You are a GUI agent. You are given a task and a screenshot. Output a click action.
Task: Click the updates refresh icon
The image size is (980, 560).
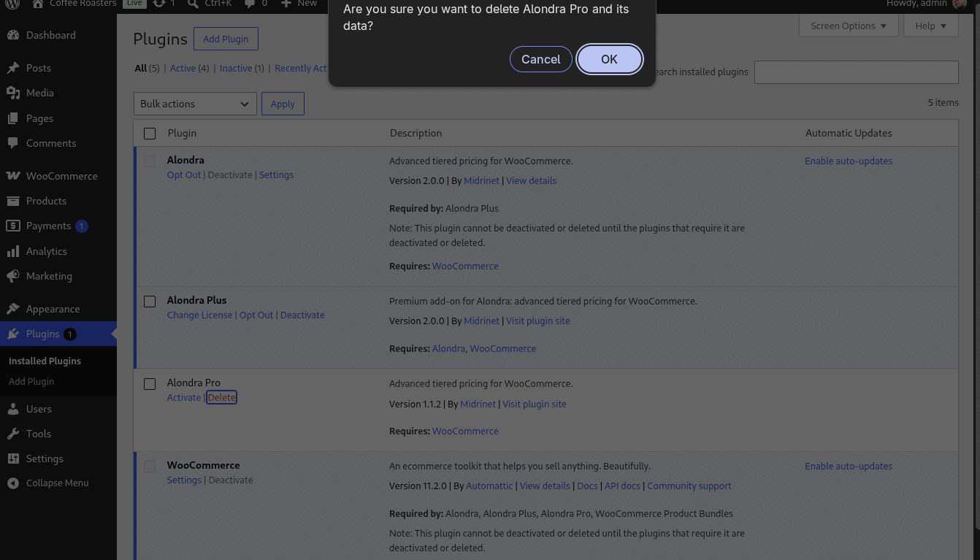(x=158, y=4)
